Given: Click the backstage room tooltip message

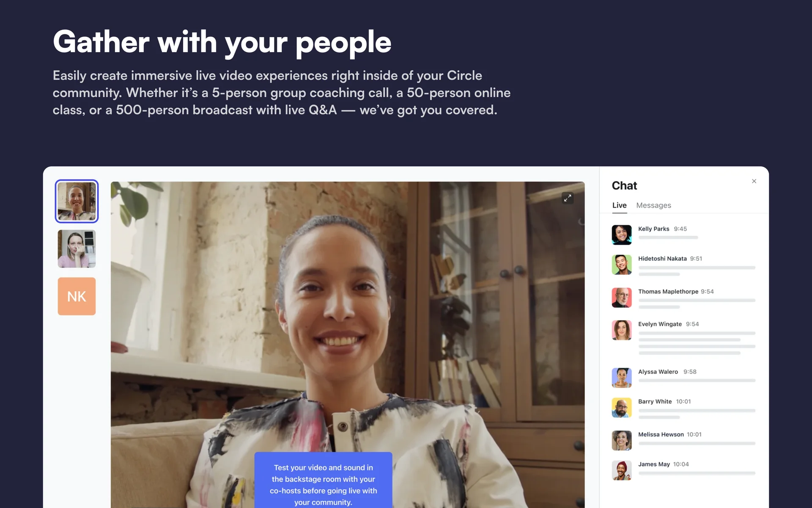Looking at the screenshot, I should [323, 480].
